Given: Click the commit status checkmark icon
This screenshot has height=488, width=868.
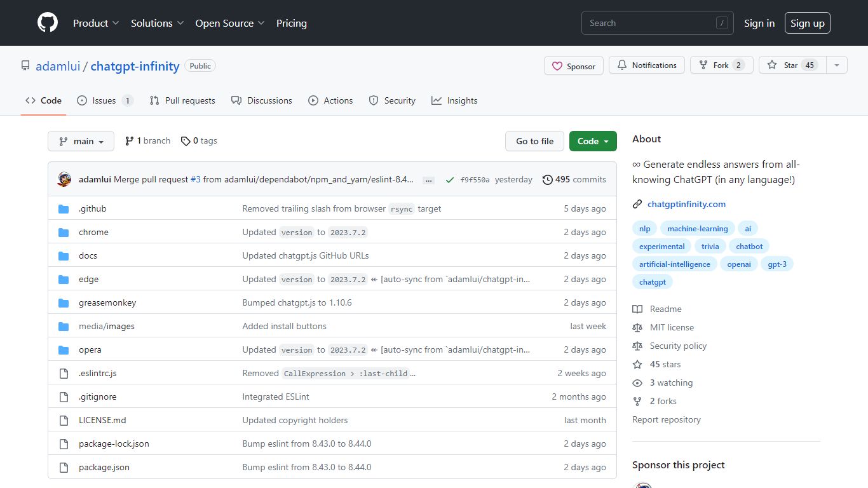Looking at the screenshot, I should click(449, 180).
